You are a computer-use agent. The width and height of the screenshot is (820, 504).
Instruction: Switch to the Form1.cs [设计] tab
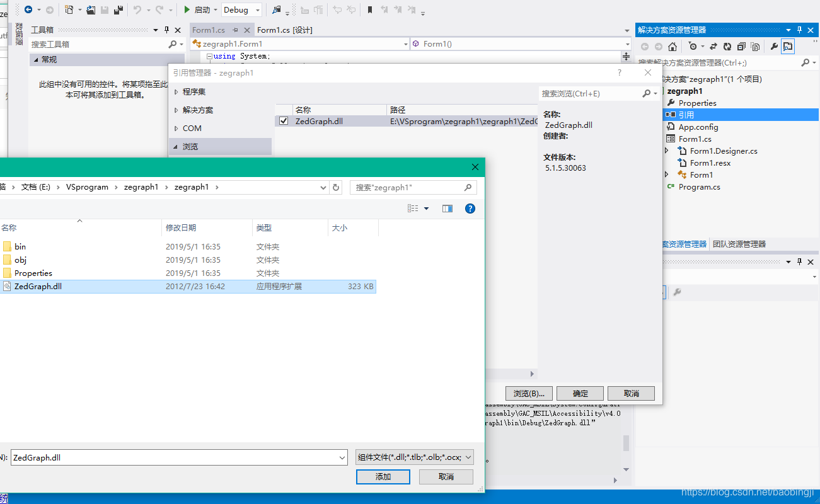tap(285, 30)
